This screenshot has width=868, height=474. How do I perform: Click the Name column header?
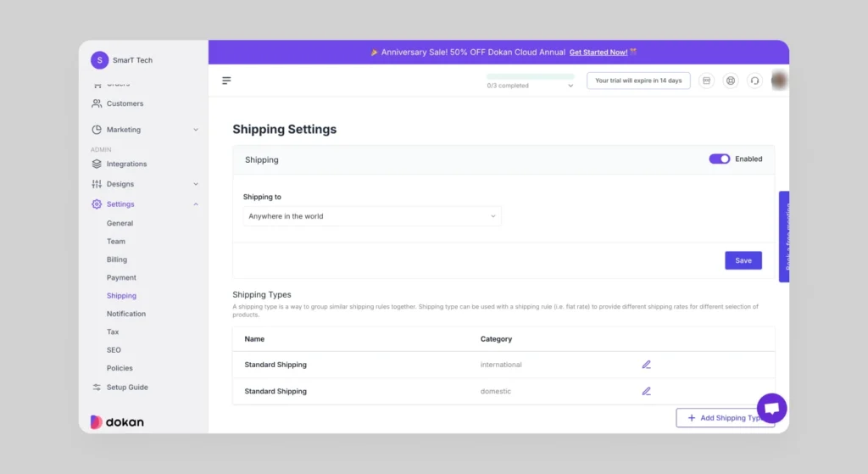[x=254, y=339]
